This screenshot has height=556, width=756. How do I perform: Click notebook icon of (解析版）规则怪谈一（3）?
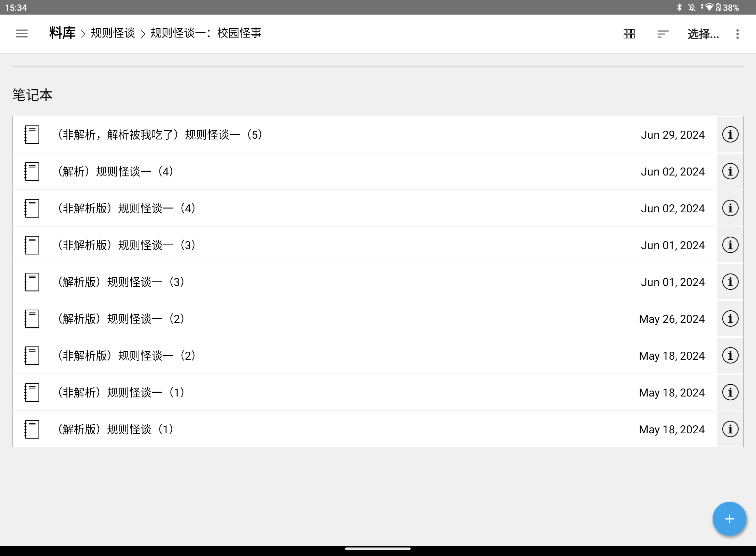(32, 282)
